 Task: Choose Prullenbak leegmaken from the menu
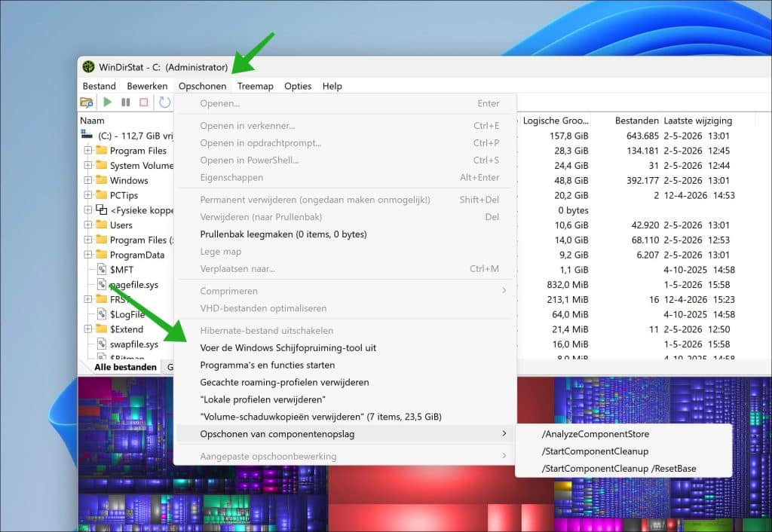pyautogui.click(x=345, y=234)
